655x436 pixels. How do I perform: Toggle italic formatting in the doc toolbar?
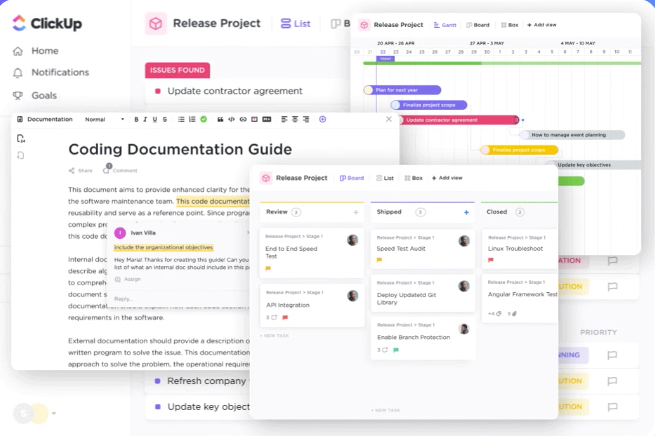coord(145,119)
